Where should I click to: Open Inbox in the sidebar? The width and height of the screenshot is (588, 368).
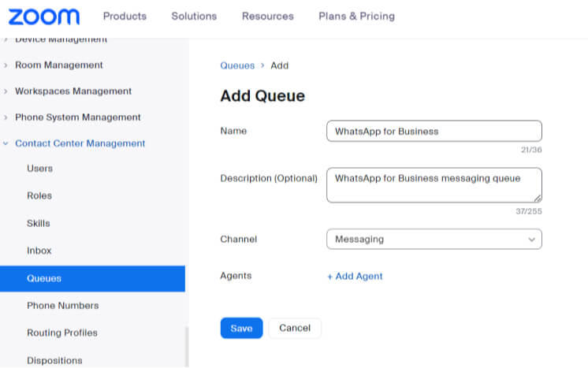coord(39,251)
